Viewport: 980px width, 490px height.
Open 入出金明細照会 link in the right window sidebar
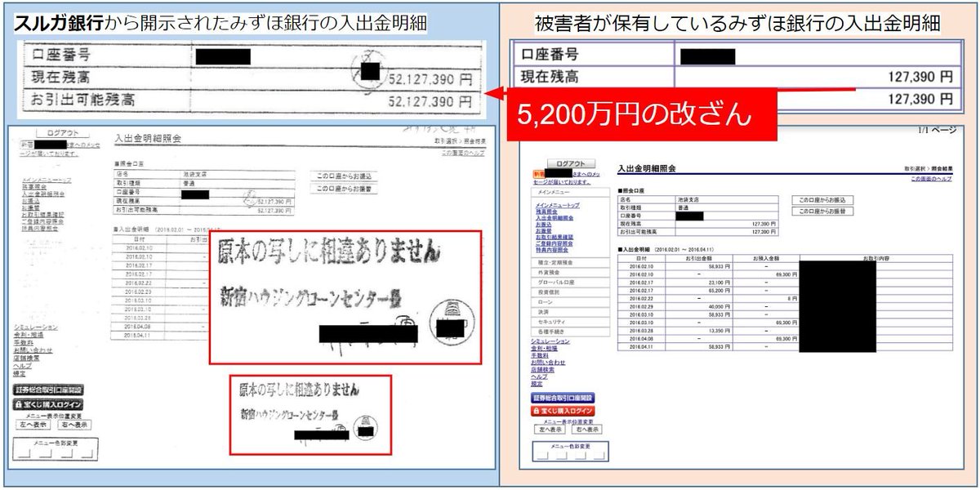click(555, 218)
